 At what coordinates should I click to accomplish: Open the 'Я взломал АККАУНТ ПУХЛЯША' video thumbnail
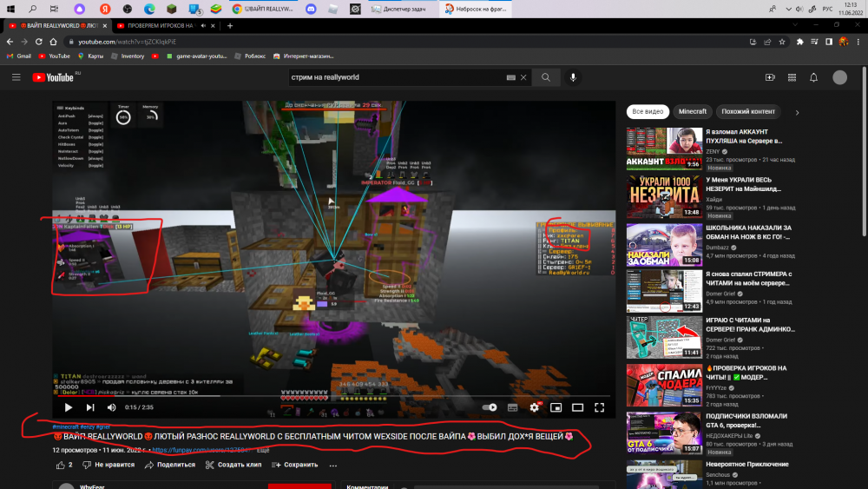point(664,149)
